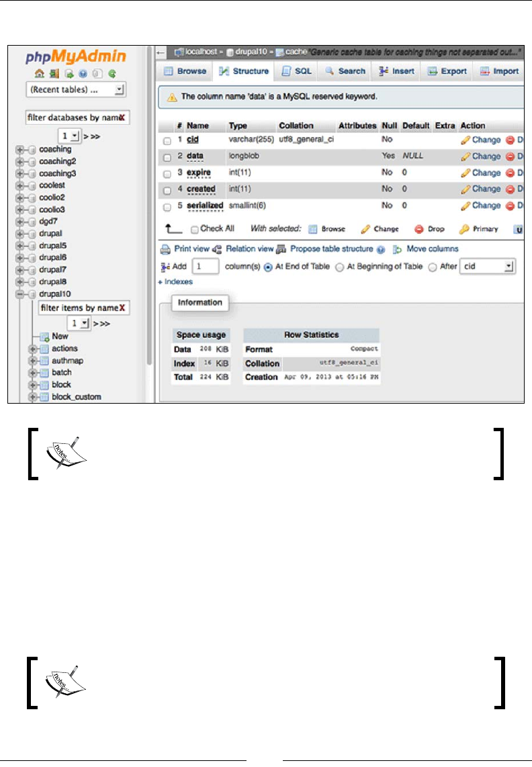Click the red Drop icon for created
Screen dimensions: 532x767
tap(510, 189)
